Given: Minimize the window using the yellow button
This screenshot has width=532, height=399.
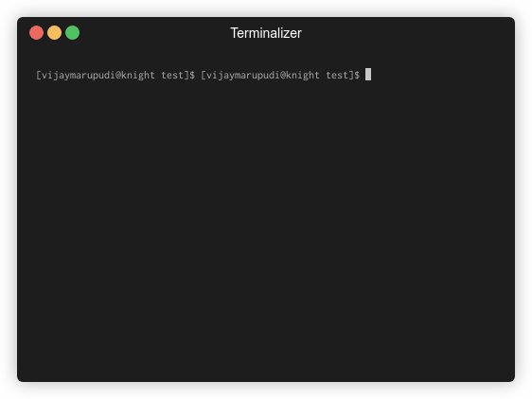Looking at the screenshot, I should tap(54, 33).
